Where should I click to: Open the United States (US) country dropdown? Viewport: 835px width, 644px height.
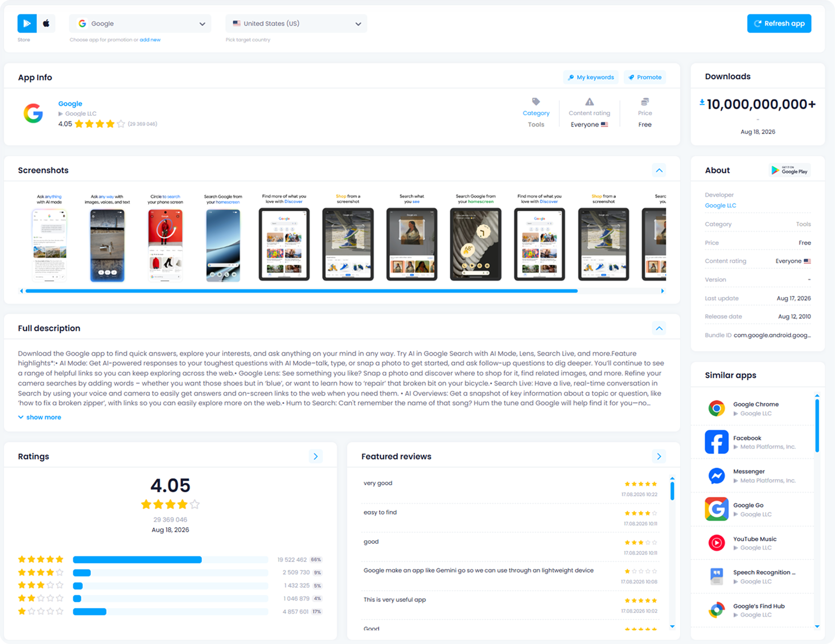coord(296,23)
